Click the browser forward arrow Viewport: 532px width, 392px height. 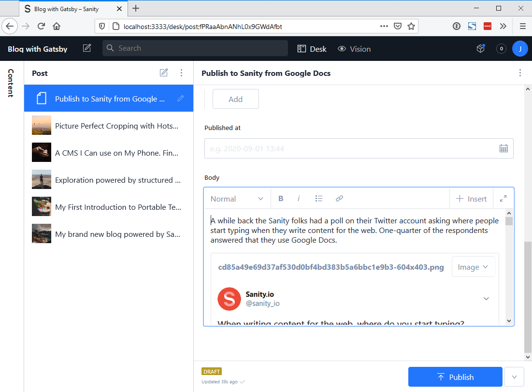[x=26, y=26]
